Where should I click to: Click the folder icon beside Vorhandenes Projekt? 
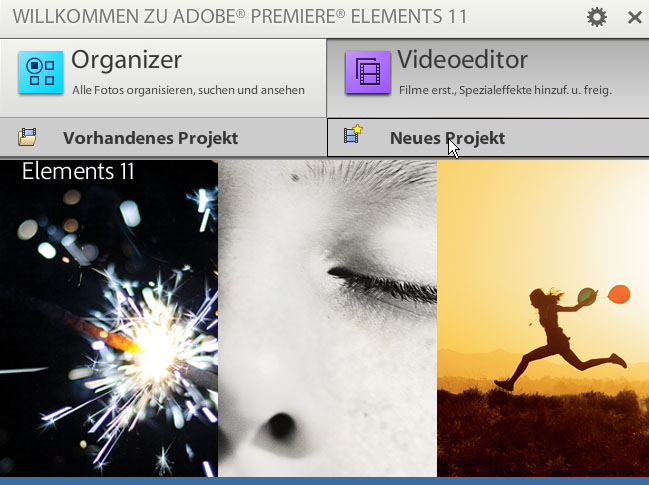coord(27,137)
